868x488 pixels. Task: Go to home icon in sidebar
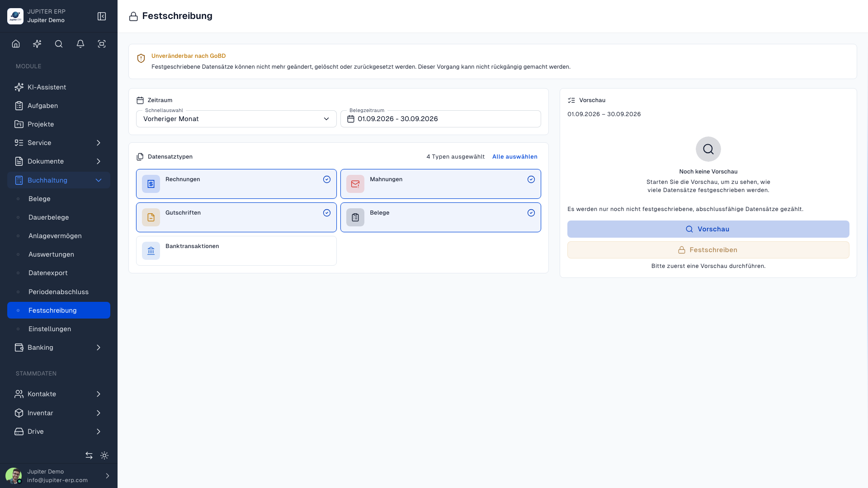(16, 44)
